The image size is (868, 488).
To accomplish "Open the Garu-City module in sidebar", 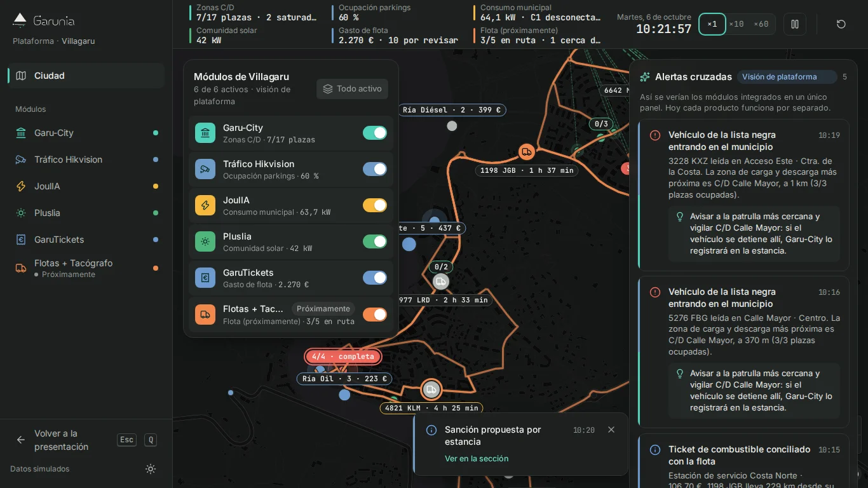I will pos(86,133).
